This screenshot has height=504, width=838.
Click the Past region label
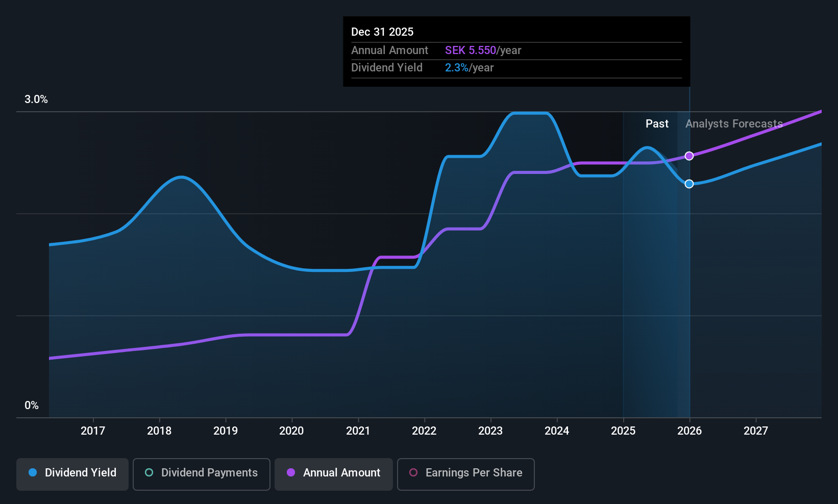(x=657, y=124)
